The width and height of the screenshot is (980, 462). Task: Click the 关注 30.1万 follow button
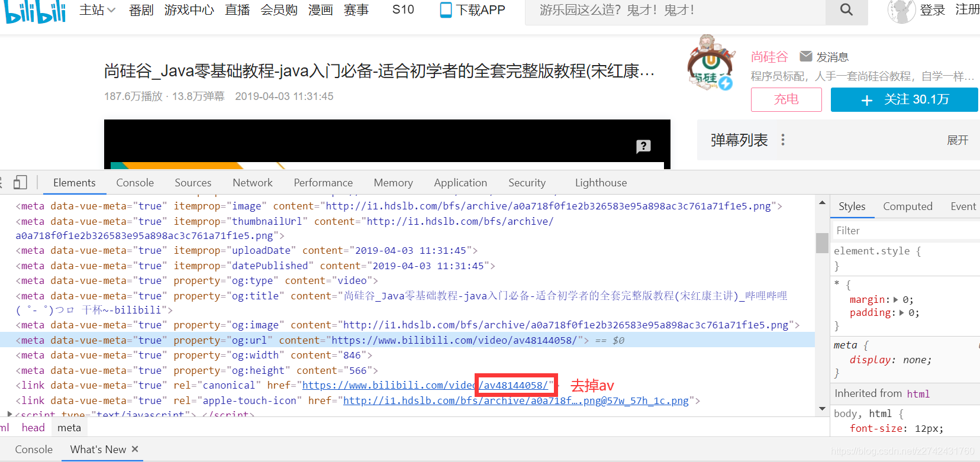coord(904,99)
